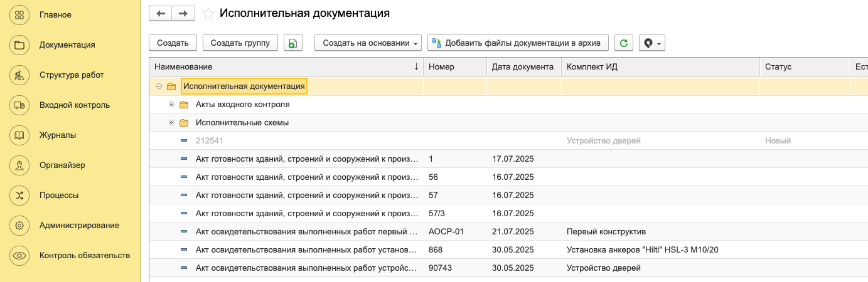Open Контроль обязательств eye icon
868x282 pixels.
[19, 256]
